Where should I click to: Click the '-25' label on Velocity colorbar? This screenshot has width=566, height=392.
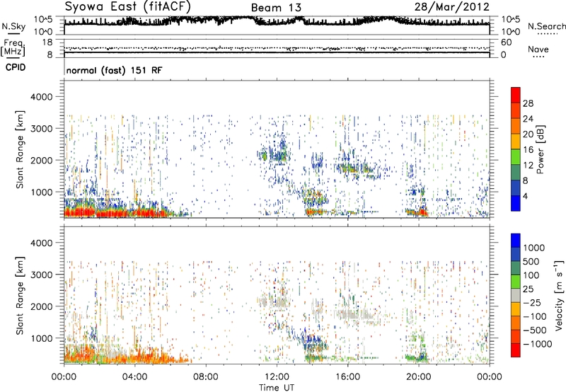pos(531,303)
